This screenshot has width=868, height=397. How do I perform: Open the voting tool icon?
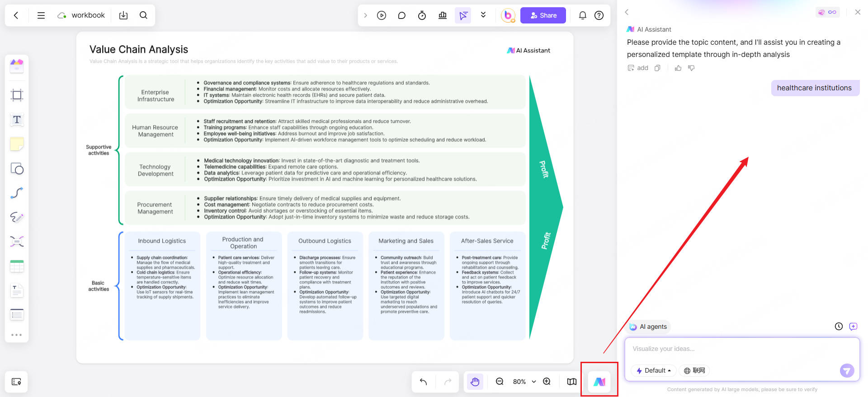click(443, 15)
